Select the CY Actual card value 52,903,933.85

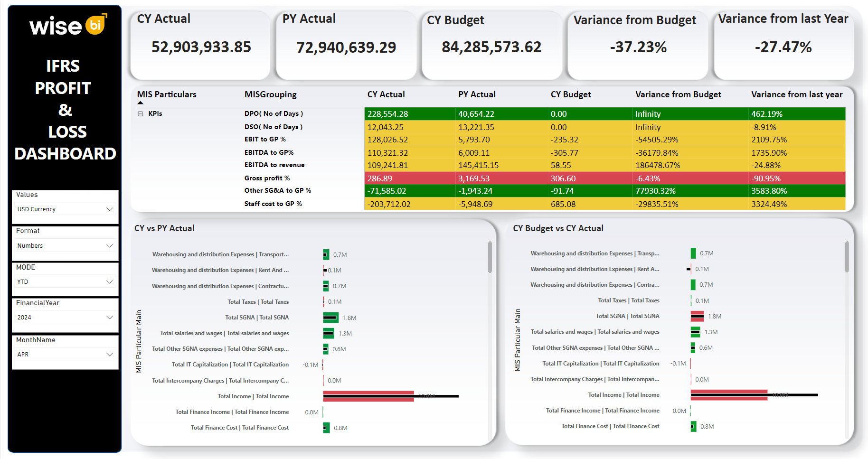click(201, 47)
